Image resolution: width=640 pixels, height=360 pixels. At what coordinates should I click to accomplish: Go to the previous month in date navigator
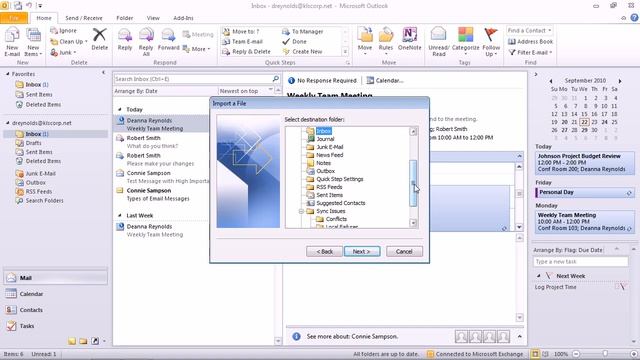551,81
